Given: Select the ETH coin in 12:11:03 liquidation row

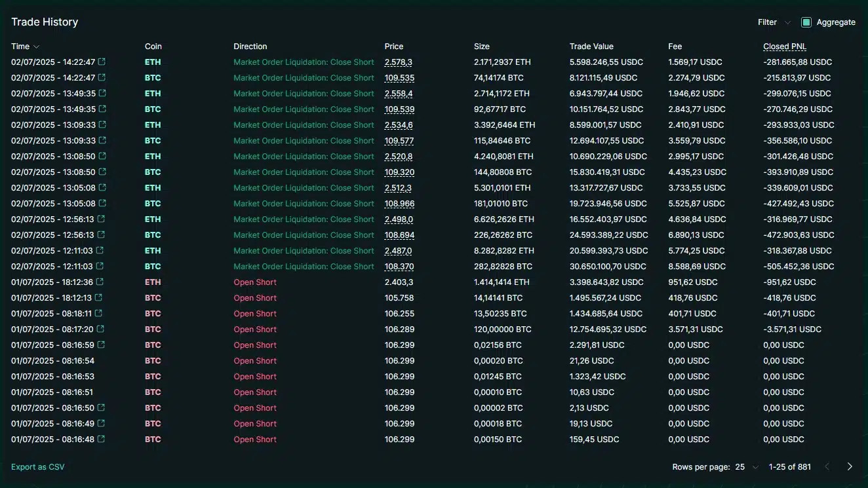Looking at the screenshot, I should (x=153, y=251).
